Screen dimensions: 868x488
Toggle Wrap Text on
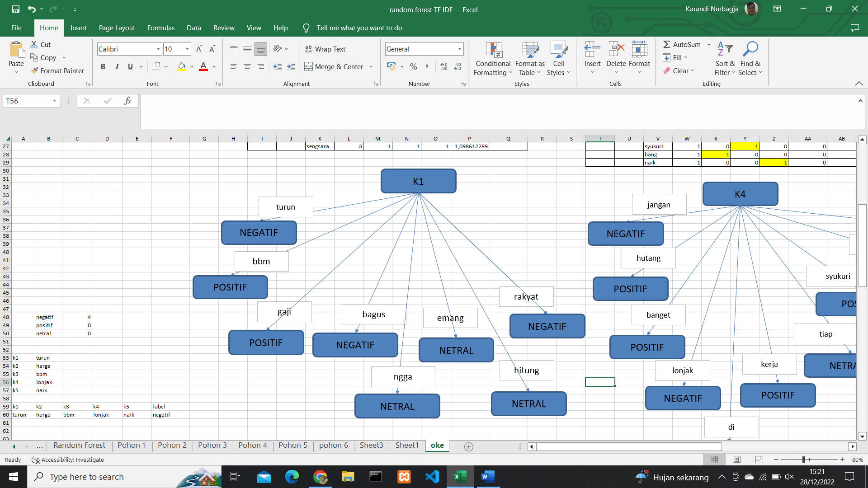[325, 49]
